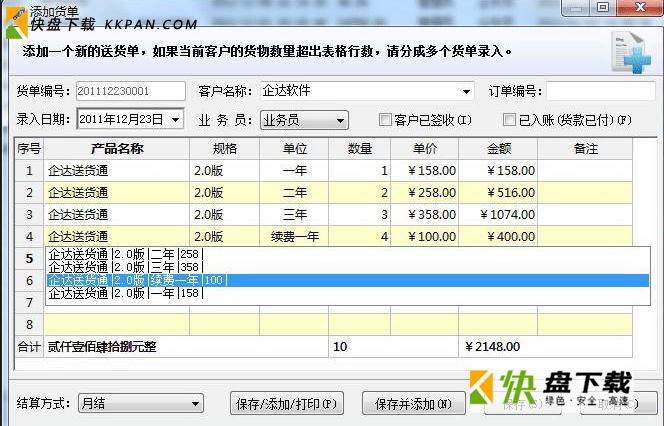The height and width of the screenshot is (426, 664).
Task: Click the 保存并添加(N) button
Action: (413, 404)
